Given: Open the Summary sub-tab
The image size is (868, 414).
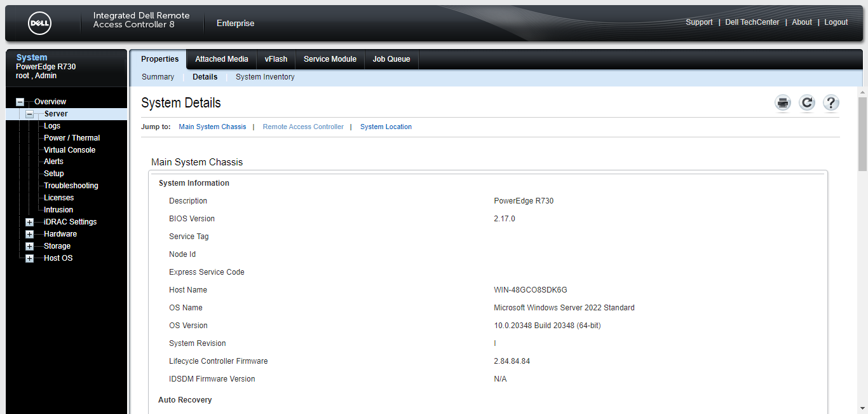Looking at the screenshot, I should [158, 77].
